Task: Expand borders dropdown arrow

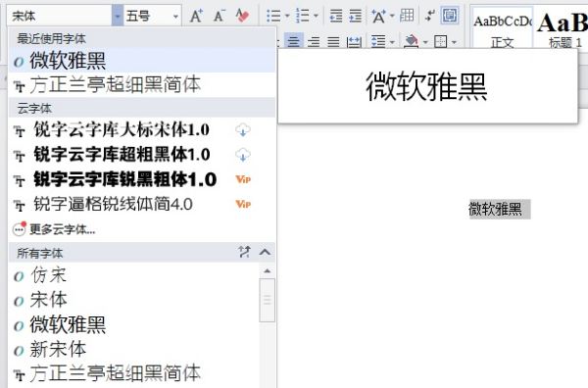Action: click(x=454, y=42)
